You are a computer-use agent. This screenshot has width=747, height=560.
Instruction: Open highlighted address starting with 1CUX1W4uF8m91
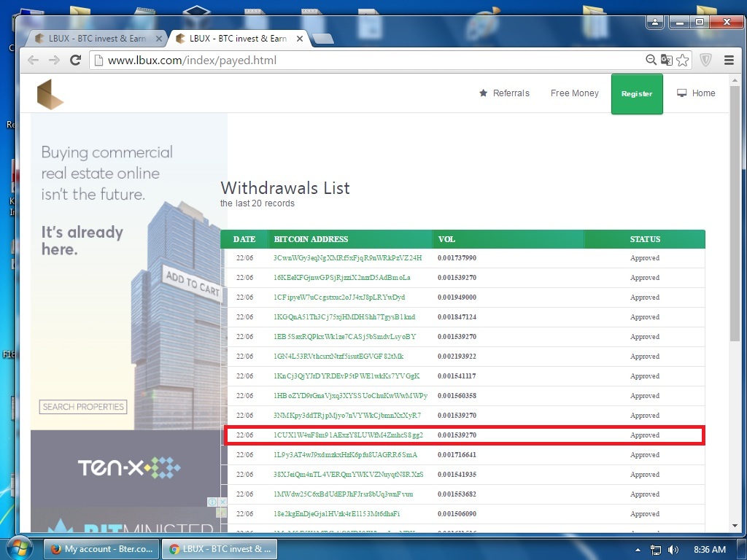tap(348, 435)
